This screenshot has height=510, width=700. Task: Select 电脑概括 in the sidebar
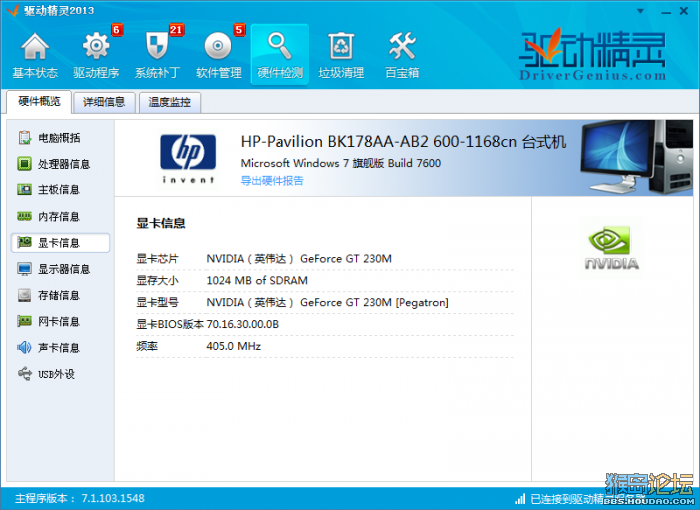coord(60,138)
